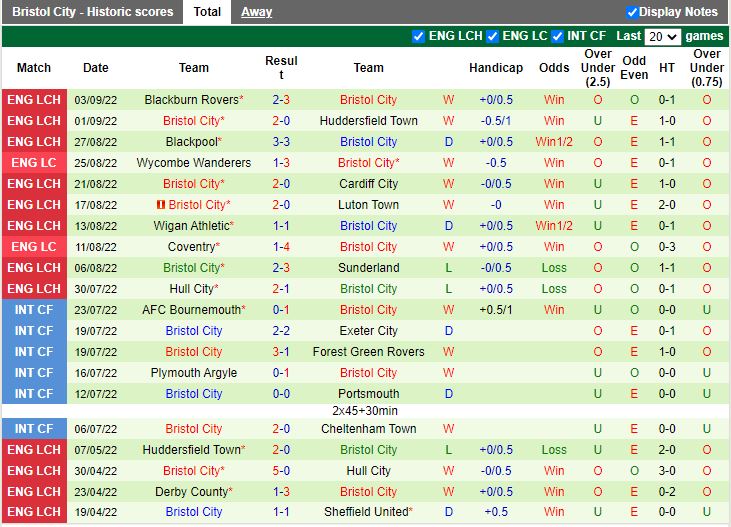Click the INT CF label on 23/07/22 row
The width and height of the screenshot is (731, 527).
[x=34, y=310]
